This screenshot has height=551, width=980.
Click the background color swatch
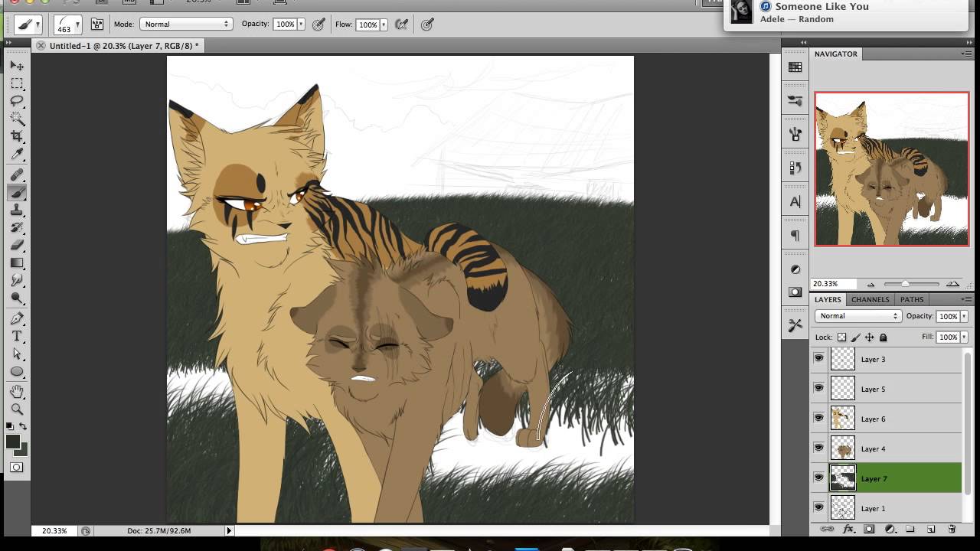pos(24,452)
